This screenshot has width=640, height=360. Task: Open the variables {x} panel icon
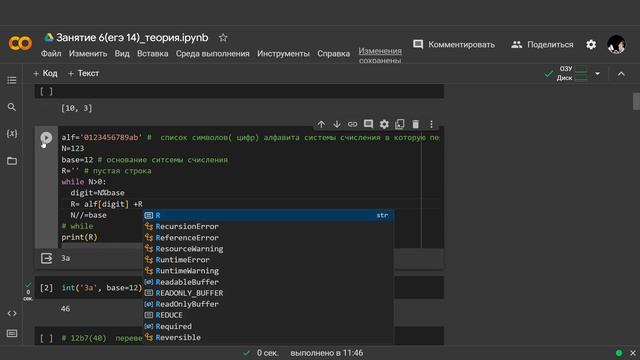(x=12, y=133)
